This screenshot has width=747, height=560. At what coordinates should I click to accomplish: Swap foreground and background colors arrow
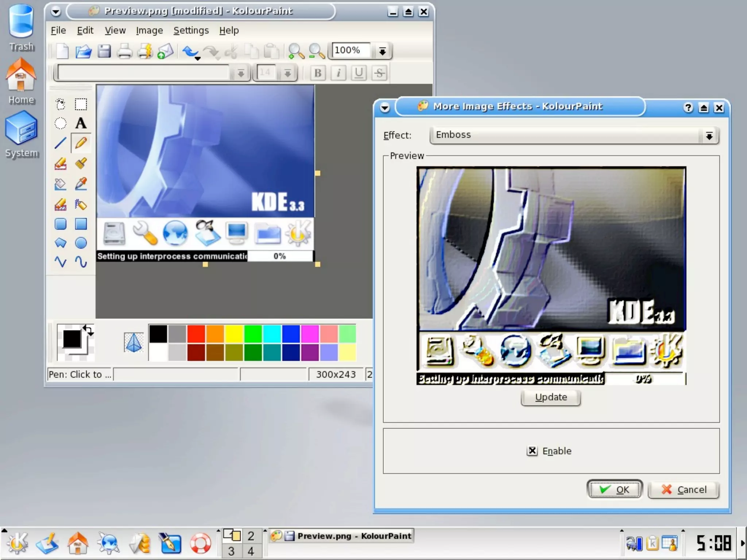point(88,330)
